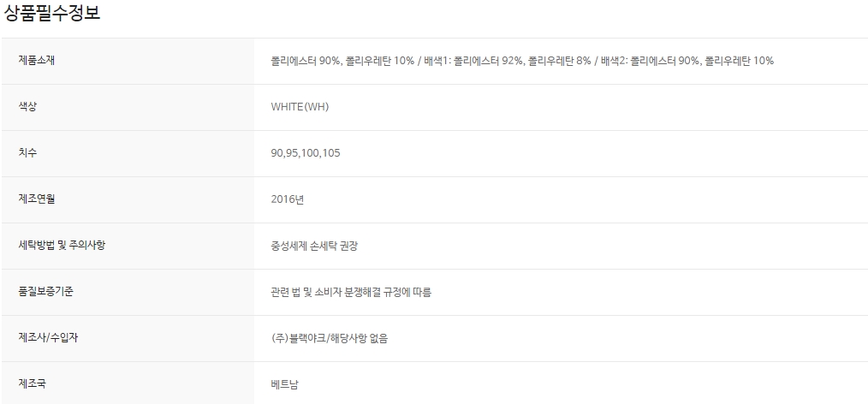Click the 2016년 manufacture date value
Viewport: 868px width, 404px height.
click(x=288, y=199)
